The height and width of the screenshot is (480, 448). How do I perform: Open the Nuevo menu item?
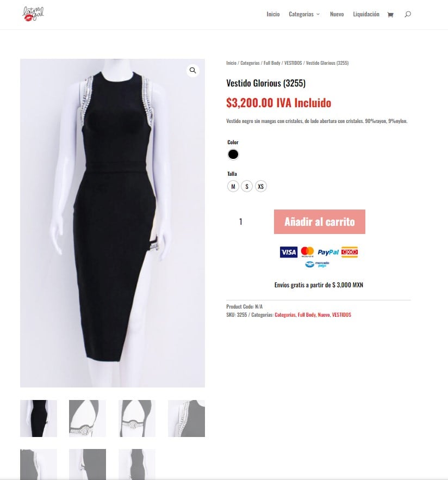pyautogui.click(x=337, y=14)
